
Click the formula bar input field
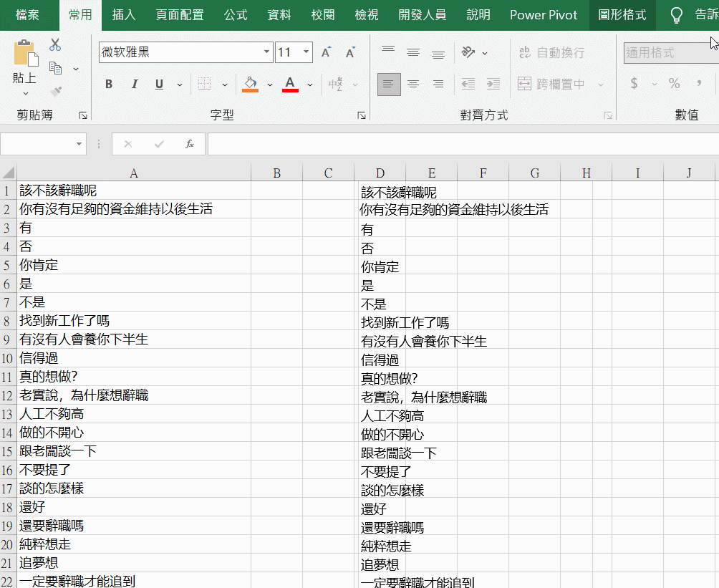(463, 144)
